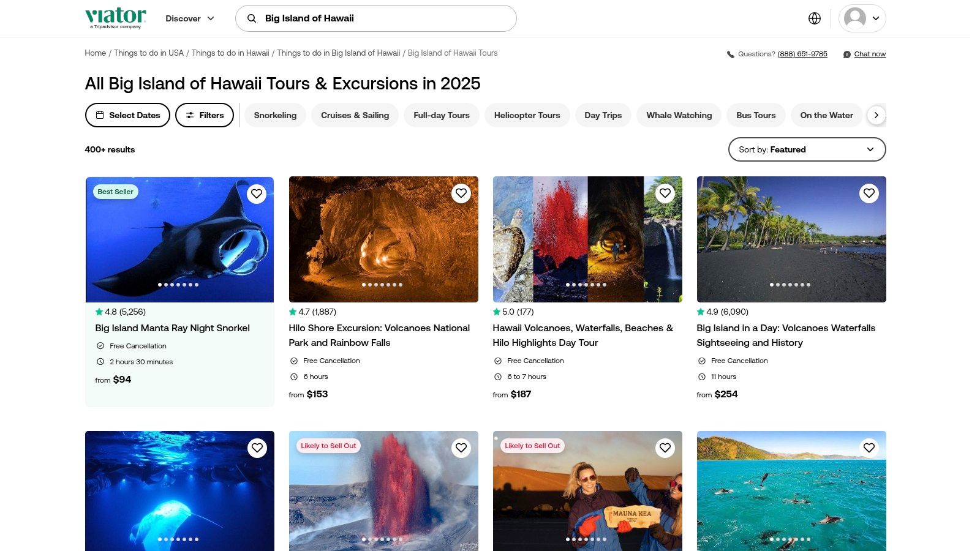Open Things to do in USA breadcrumb
This screenshot has width=980, height=551.
point(149,53)
